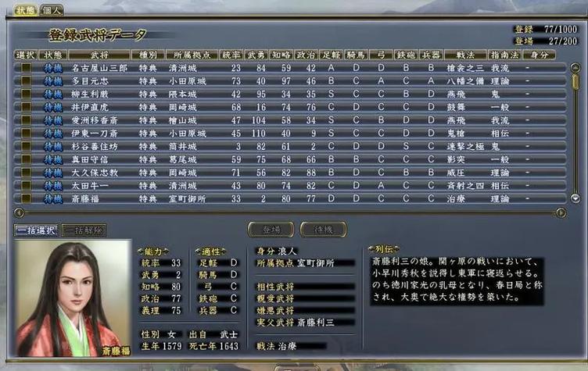Tick the checkbox for 杉谷善住坊
The width and height of the screenshot is (588, 371).
(26, 147)
